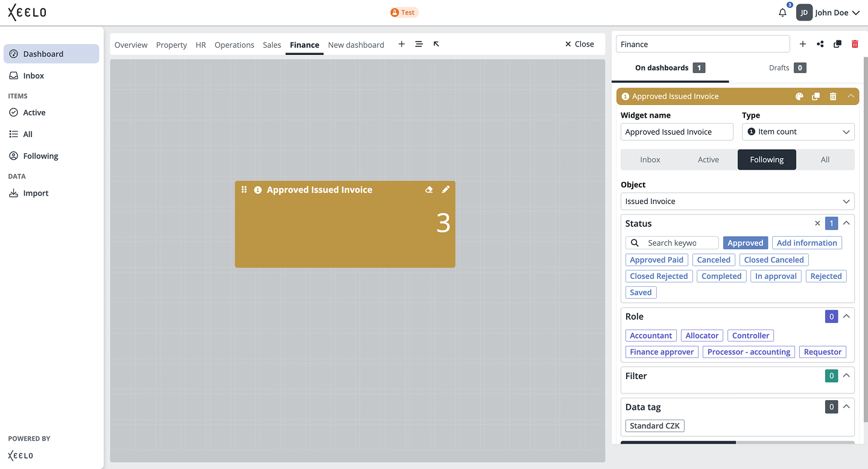This screenshot has height=469, width=868.
Task: Click the Widget name input field
Action: click(x=676, y=132)
